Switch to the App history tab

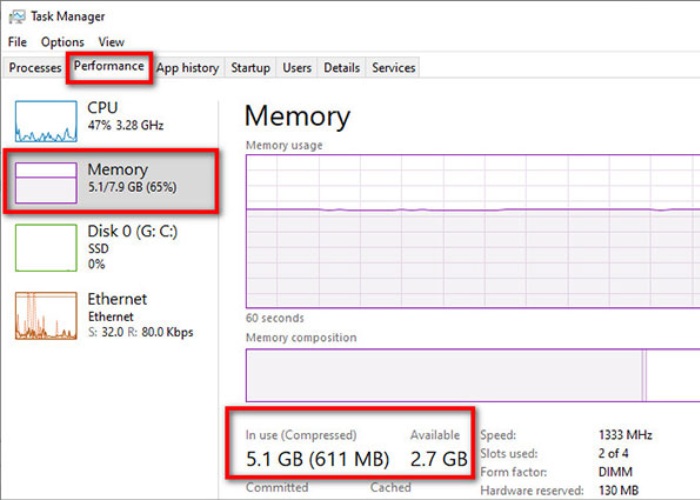point(187,68)
